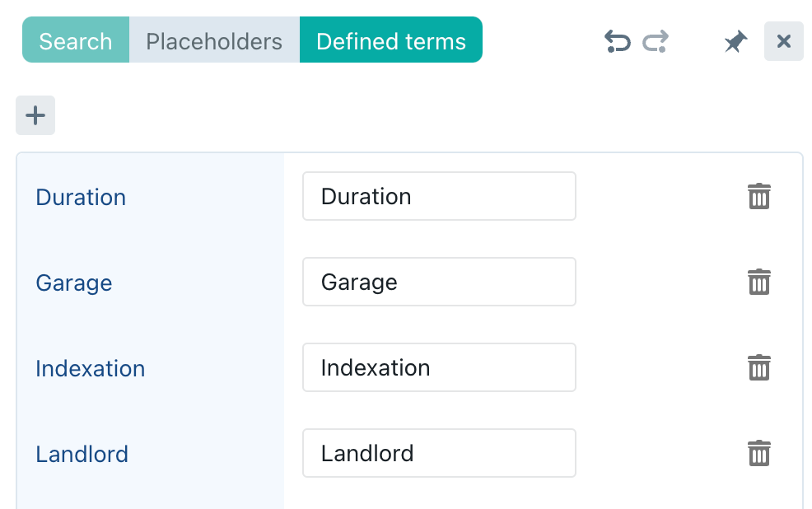This screenshot has height=509, width=812.
Task: Add a new defined term
Action: tap(35, 115)
